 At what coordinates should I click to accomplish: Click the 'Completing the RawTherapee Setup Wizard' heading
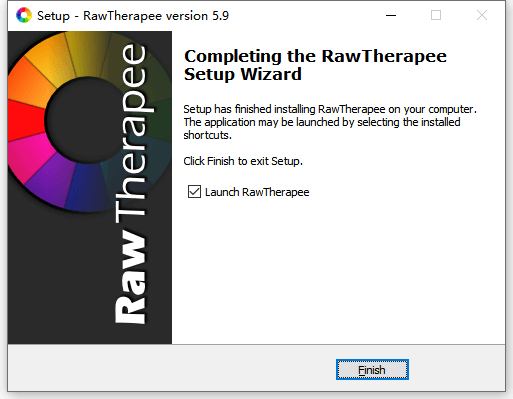click(315, 65)
